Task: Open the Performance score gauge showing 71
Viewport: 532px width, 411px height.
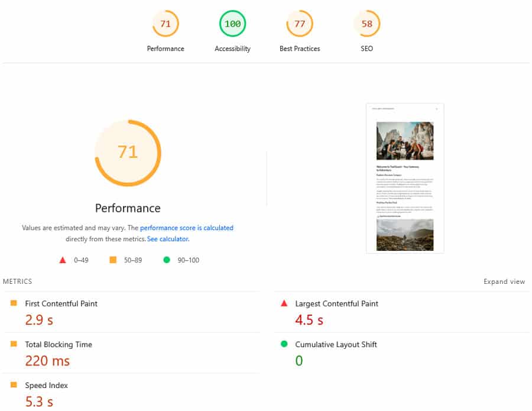Action: click(x=165, y=24)
